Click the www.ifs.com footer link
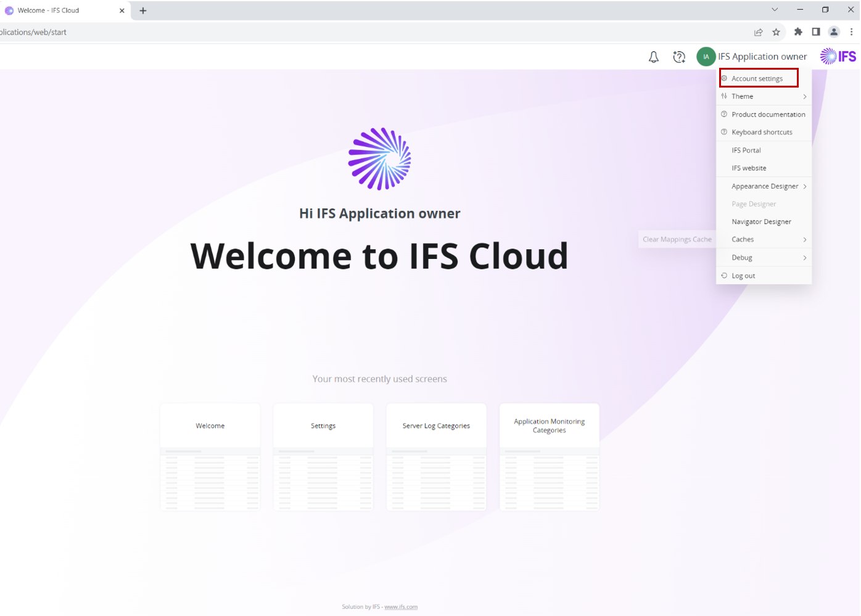The height and width of the screenshot is (616, 861). [x=402, y=606]
